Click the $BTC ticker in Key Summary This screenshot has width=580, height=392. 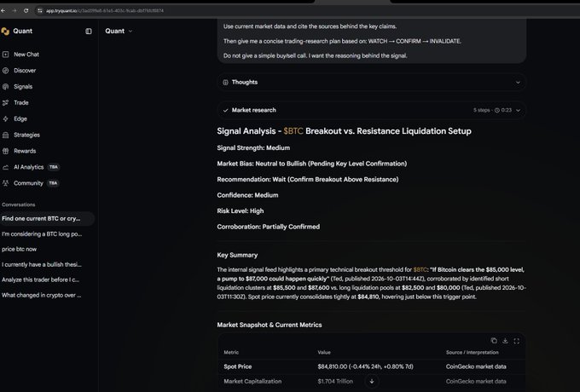420,269
